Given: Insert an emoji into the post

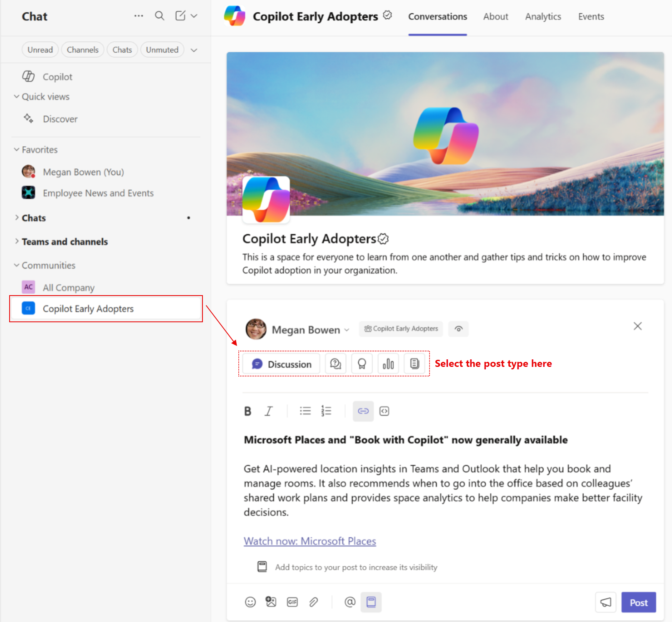Looking at the screenshot, I should point(250,602).
